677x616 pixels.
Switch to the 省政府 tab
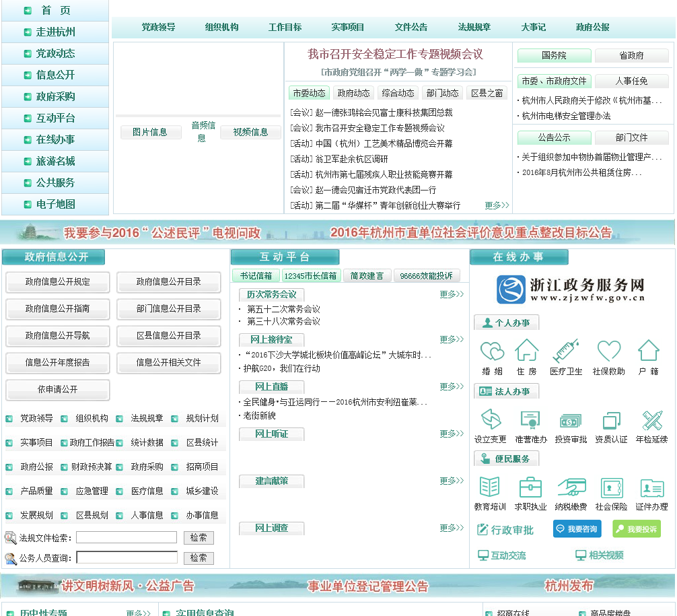click(631, 55)
